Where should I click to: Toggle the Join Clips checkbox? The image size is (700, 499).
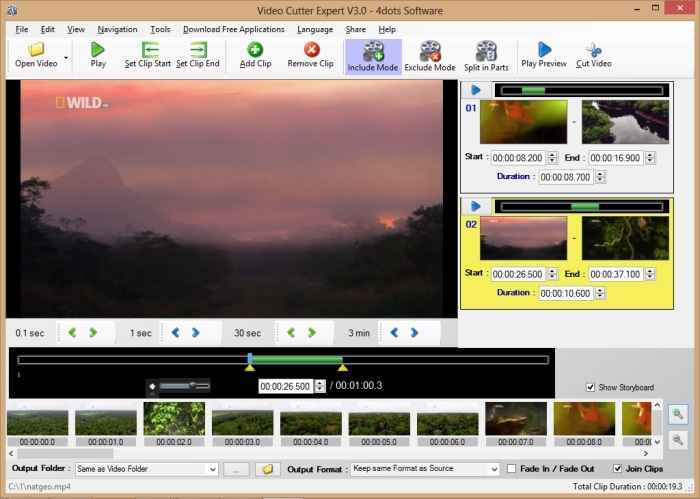coord(617,469)
